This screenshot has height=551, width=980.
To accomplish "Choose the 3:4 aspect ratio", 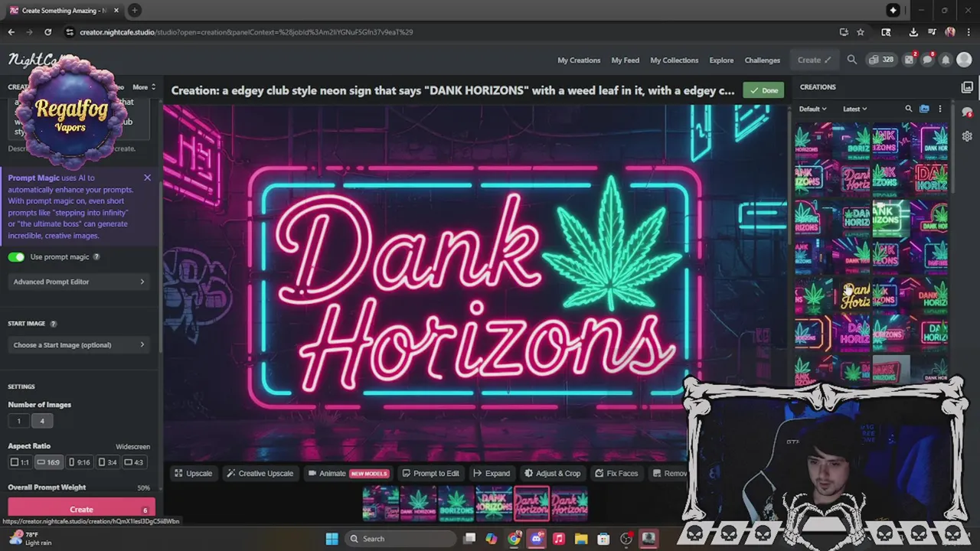I will pos(107,462).
